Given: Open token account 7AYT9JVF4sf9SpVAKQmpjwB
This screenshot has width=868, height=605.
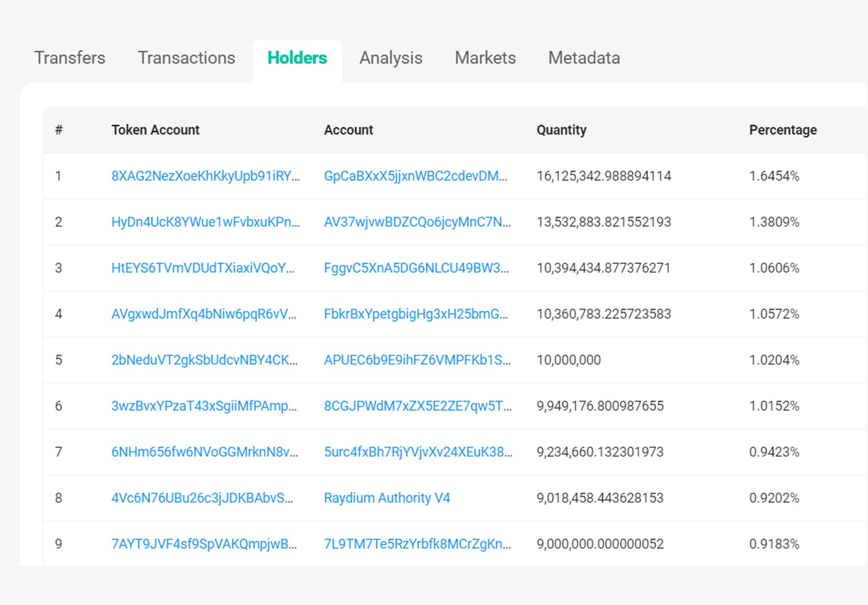Looking at the screenshot, I should [204, 544].
